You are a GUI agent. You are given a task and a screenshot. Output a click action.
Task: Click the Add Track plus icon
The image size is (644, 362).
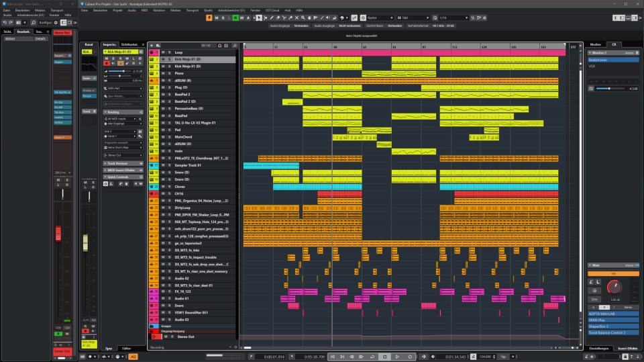point(152,44)
